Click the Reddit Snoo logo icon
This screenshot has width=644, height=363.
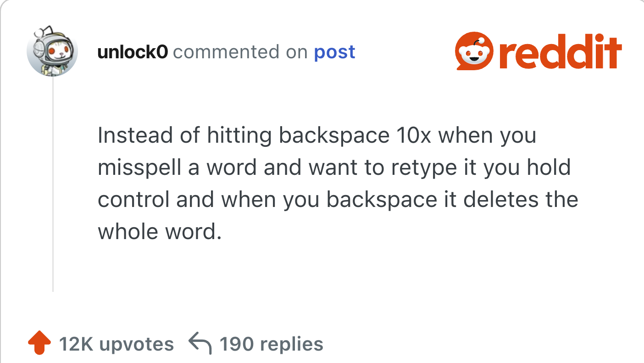tap(474, 51)
